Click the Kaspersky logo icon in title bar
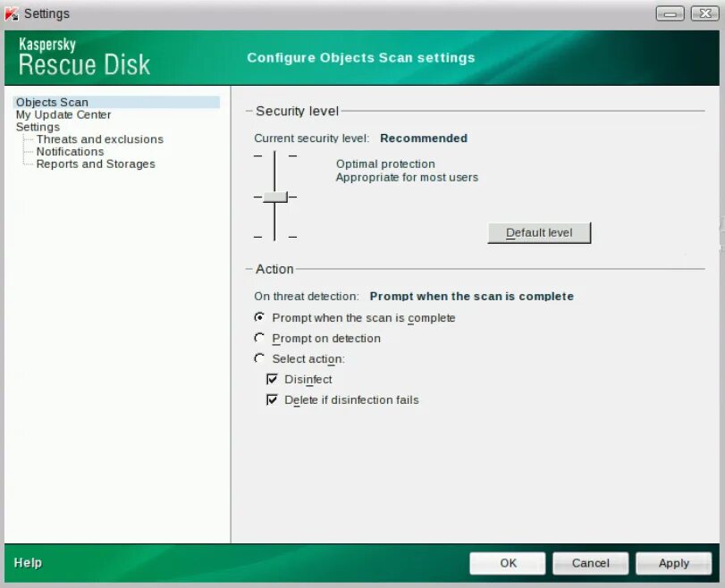 (12, 14)
